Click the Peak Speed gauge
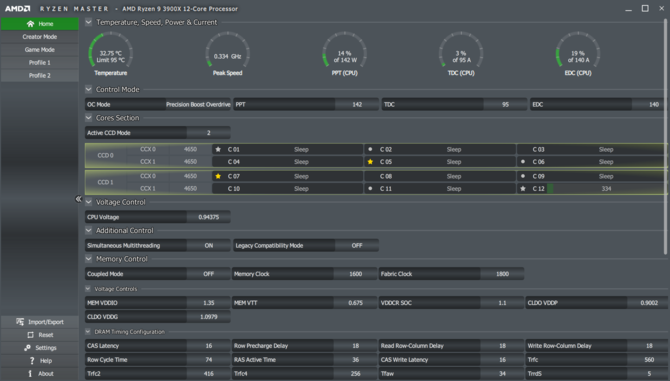The width and height of the screenshot is (670, 381). [227, 53]
